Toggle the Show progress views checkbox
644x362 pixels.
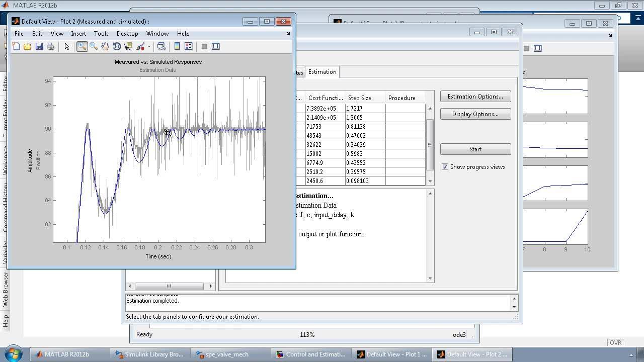click(445, 167)
